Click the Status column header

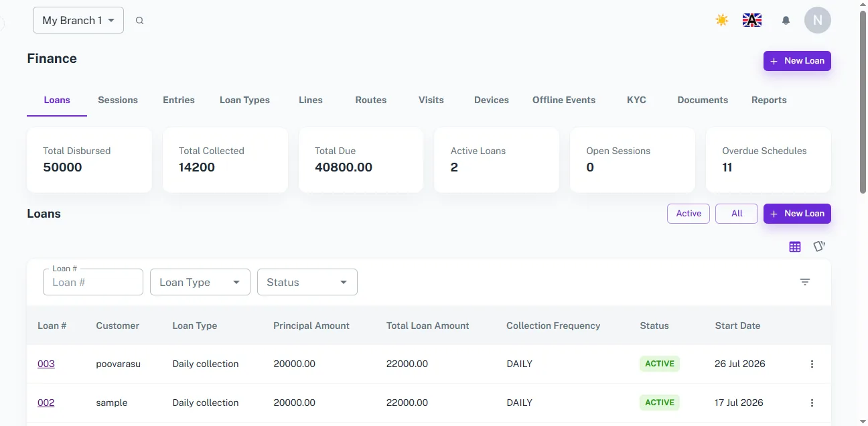[654, 326]
